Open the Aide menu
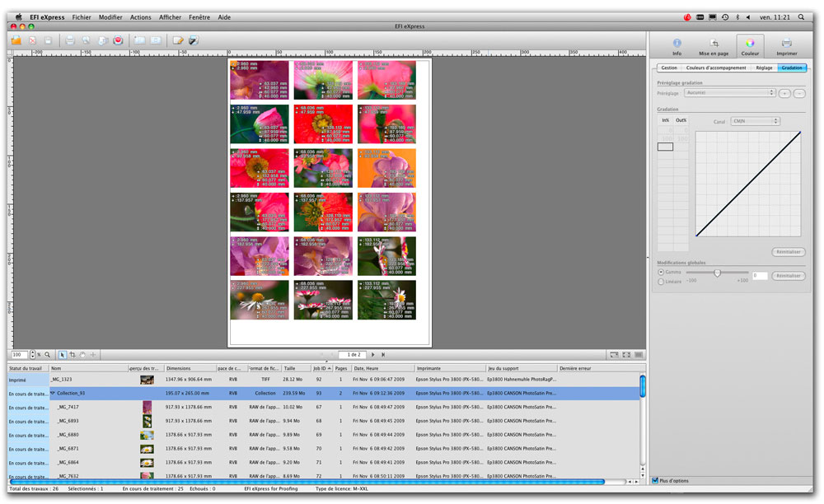The width and height of the screenshot is (824, 504). click(x=224, y=17)
